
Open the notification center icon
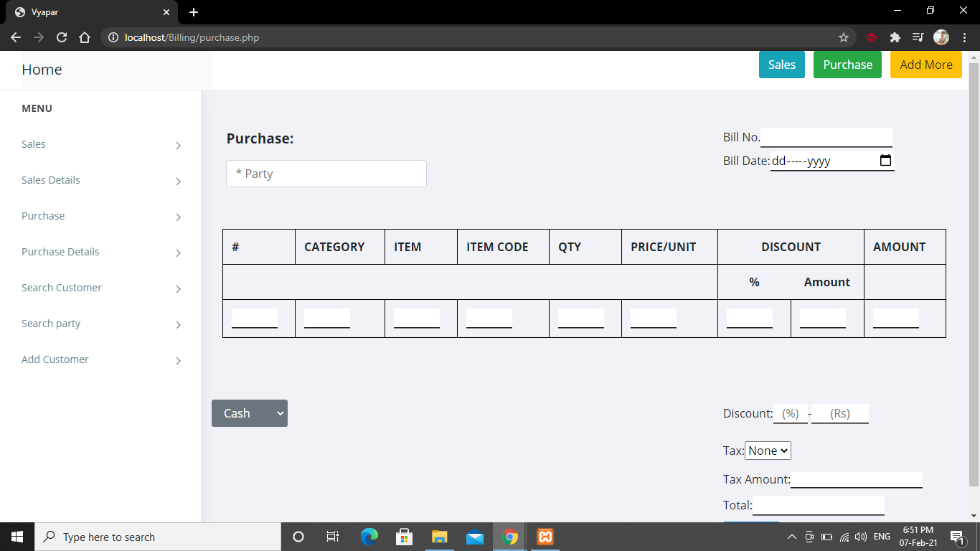[x=957, y=537]
